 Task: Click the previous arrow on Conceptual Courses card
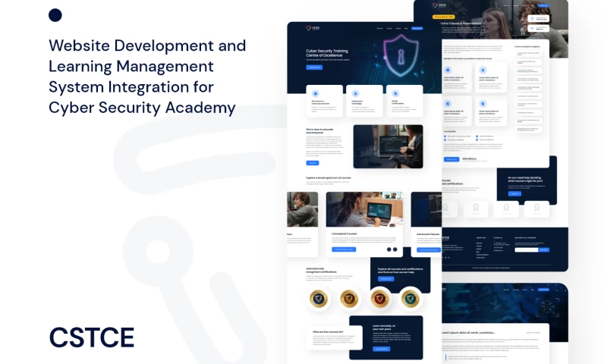(x=389, y=249)
